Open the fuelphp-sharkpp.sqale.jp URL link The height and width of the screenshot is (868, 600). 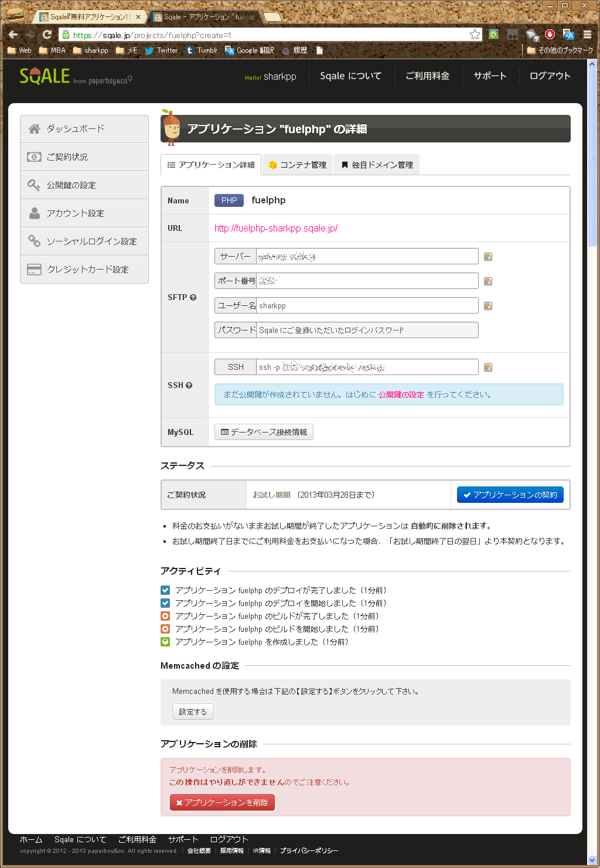click(x=276, y=228)
